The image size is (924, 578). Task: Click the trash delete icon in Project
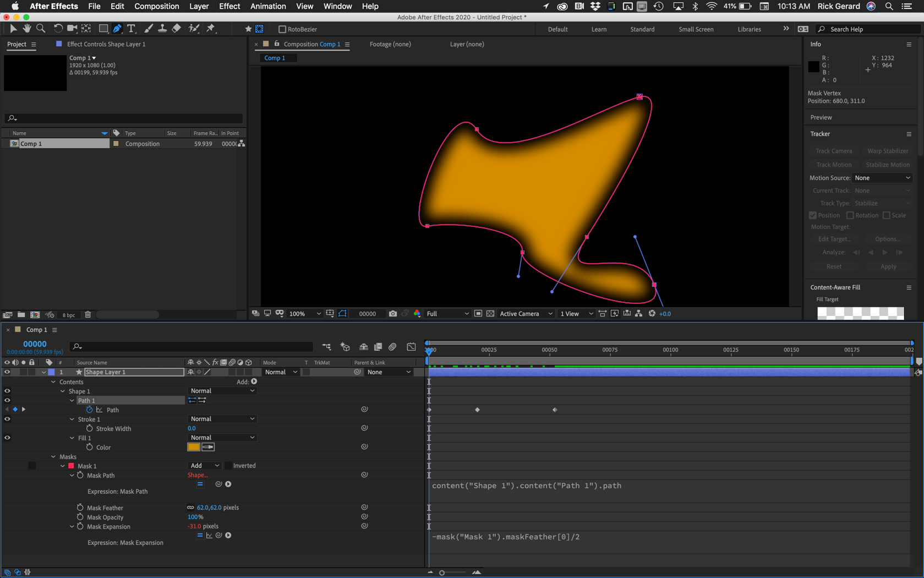88,315
